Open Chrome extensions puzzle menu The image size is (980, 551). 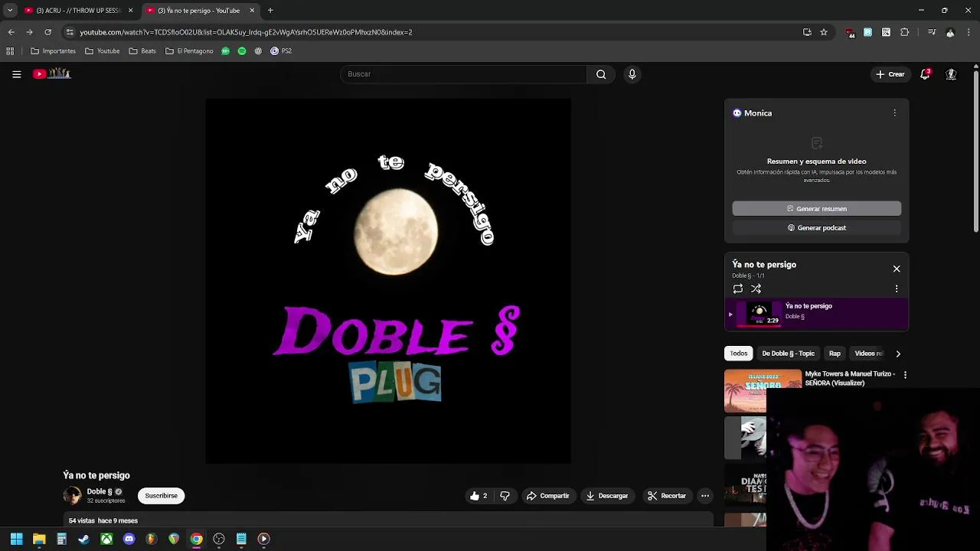point(904,32)
